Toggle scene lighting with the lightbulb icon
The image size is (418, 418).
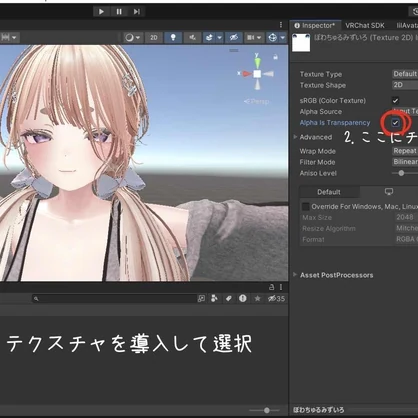(x=173, y=38)
